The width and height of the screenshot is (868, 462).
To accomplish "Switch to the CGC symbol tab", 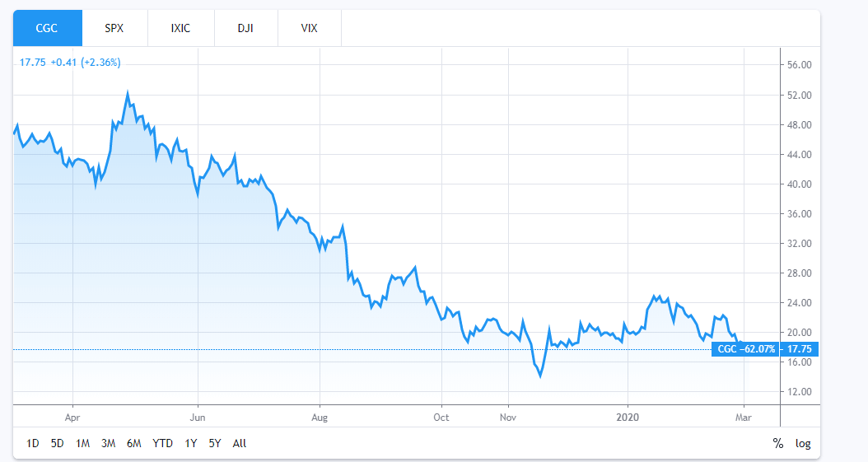I will tap(48, 28).
